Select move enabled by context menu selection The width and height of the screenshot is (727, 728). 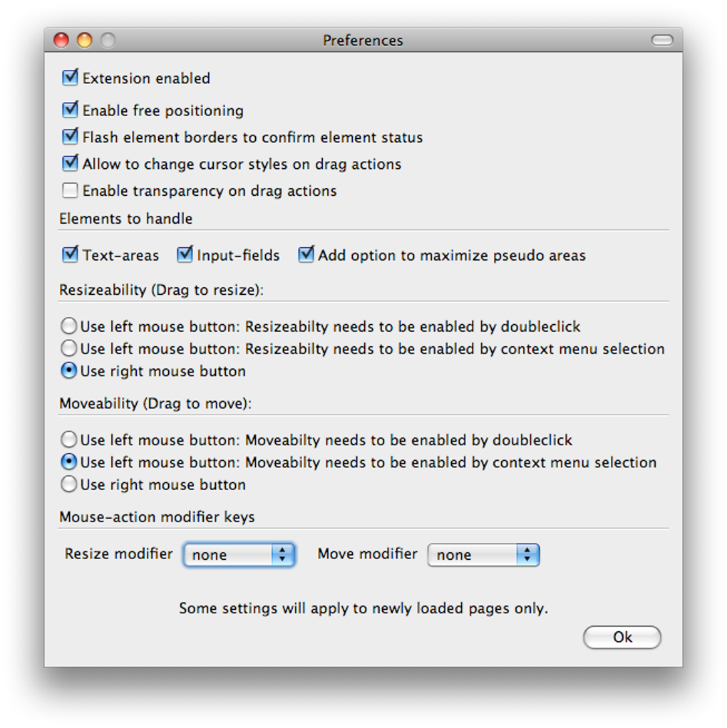click(68, 462)
